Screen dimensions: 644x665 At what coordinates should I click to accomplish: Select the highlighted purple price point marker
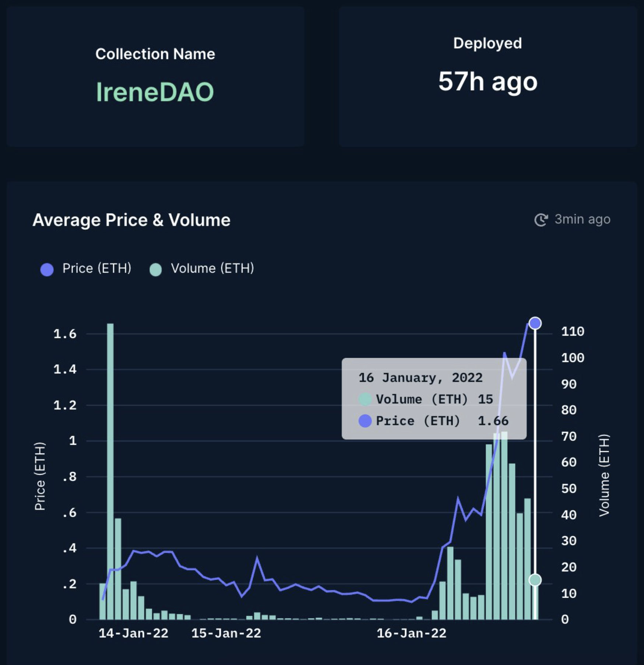(535, 323)
